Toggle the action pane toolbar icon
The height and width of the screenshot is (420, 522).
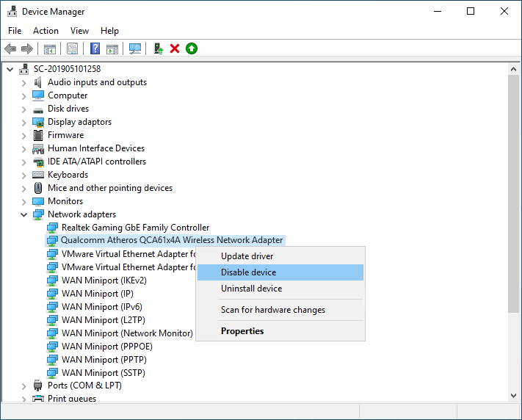112,49
